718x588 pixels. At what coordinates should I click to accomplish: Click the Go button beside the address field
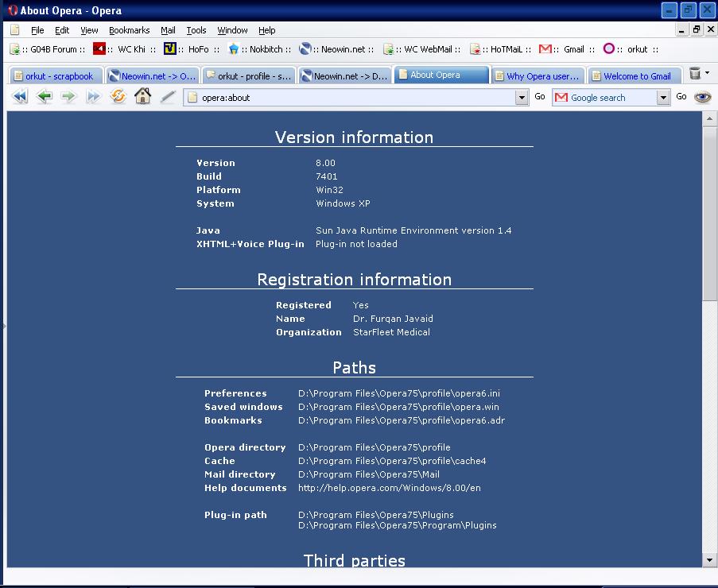(x=540, y=97)
